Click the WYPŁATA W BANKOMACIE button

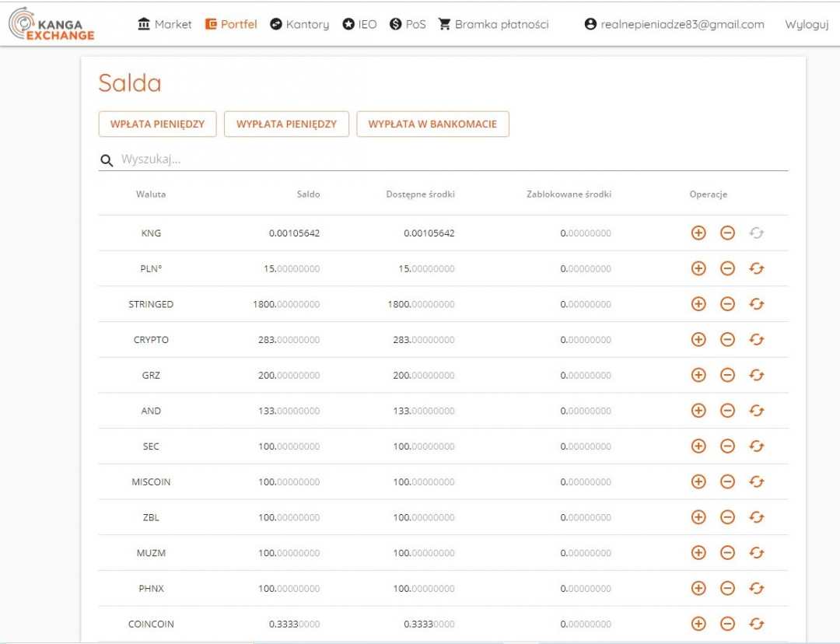[432, 124]
